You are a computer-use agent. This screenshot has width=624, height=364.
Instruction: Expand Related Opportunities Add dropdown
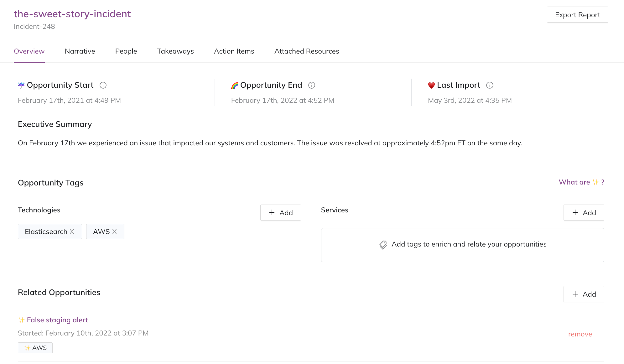[x=584, y=294]
